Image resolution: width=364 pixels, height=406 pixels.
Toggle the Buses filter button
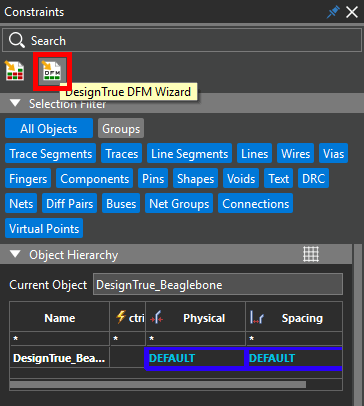[121, 203]
